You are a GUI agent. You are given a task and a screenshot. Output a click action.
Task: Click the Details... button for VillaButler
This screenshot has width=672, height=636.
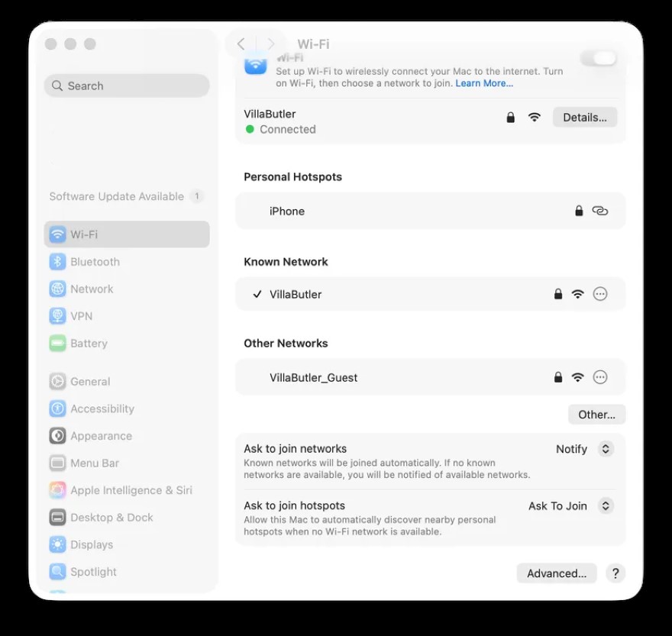(x=584, y=118)
